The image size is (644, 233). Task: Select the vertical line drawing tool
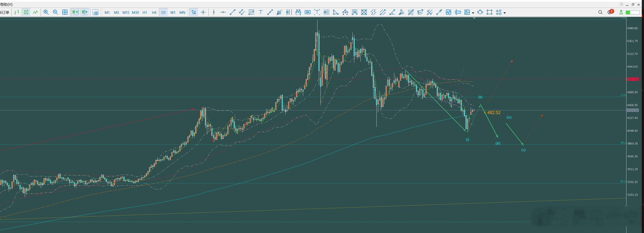(214, 12)
